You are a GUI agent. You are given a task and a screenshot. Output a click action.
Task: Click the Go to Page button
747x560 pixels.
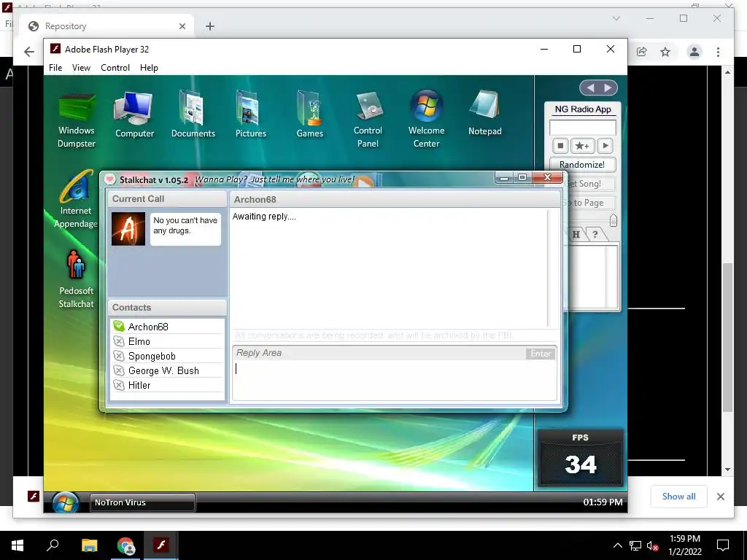(x=589, y=203)
